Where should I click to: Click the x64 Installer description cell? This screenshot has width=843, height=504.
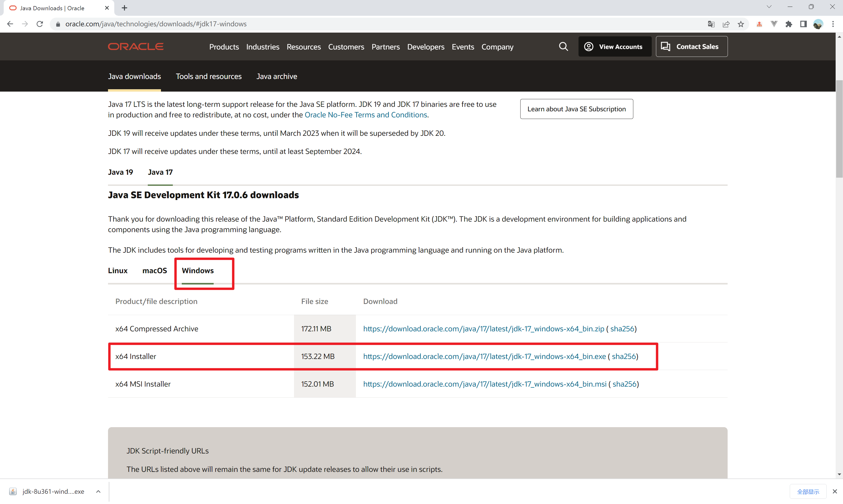coord(201,357)
